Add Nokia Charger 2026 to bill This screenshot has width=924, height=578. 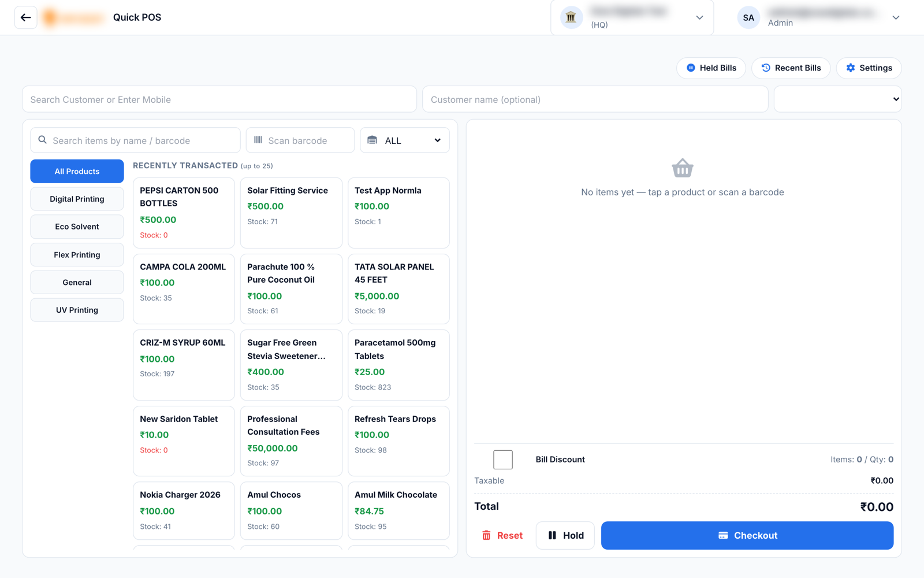click(x=184, y=511)
